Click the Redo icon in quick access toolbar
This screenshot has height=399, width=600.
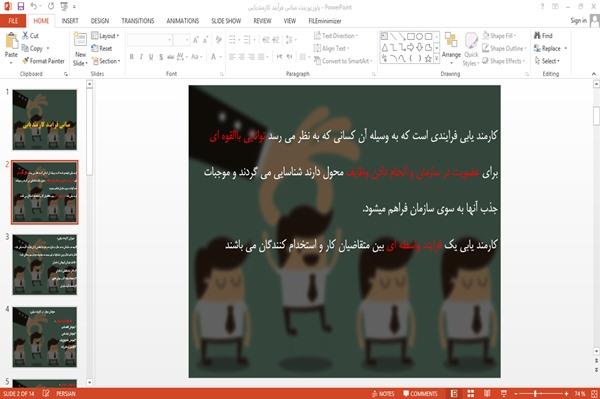(x=51, y=7)
